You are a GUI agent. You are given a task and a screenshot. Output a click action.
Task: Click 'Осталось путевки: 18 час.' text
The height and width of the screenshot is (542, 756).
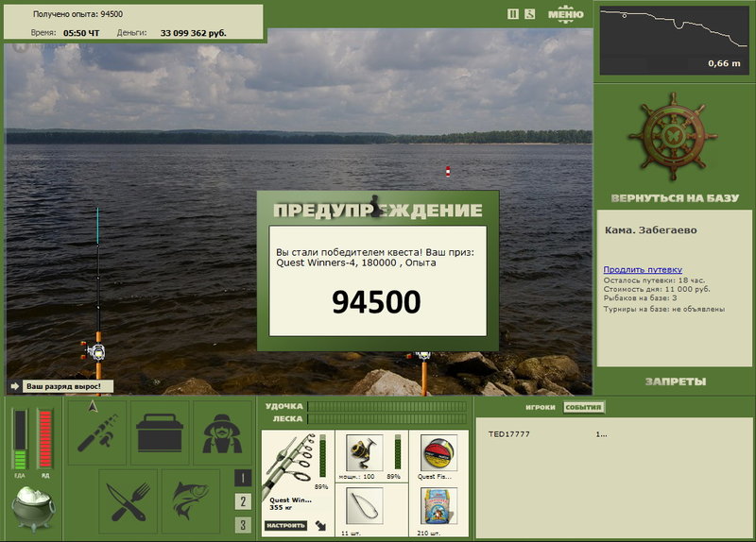pyautogui.click(x=654, y=280)
